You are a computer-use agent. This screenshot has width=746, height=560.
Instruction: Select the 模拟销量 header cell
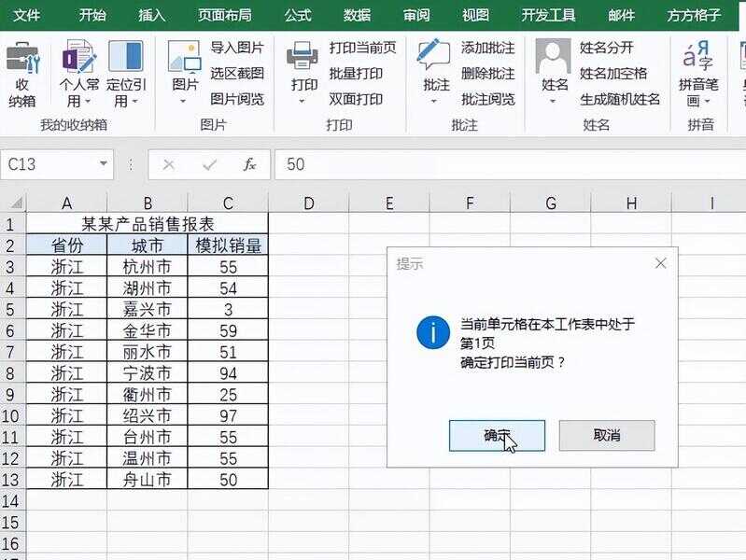click(x=228, y=245)
